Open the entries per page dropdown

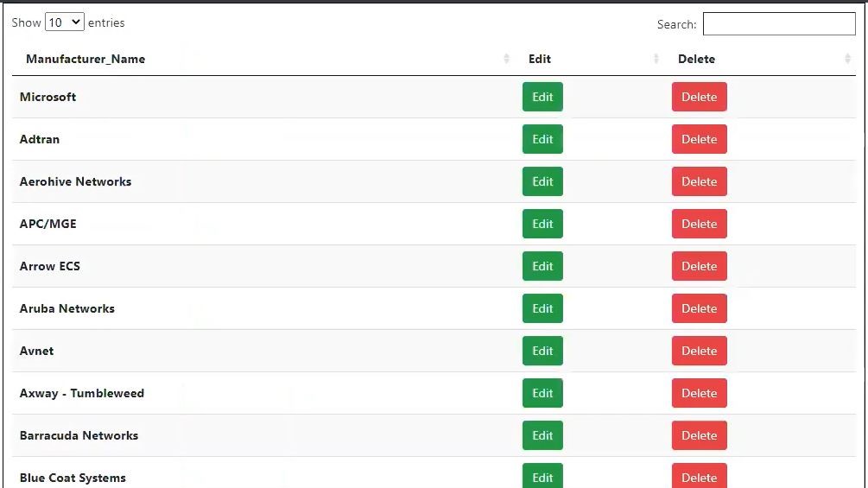[x=65, y=22]
